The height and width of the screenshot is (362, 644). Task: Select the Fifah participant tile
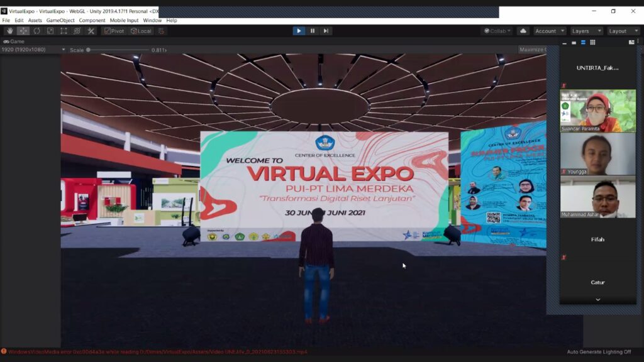click(x=598, y=239)
